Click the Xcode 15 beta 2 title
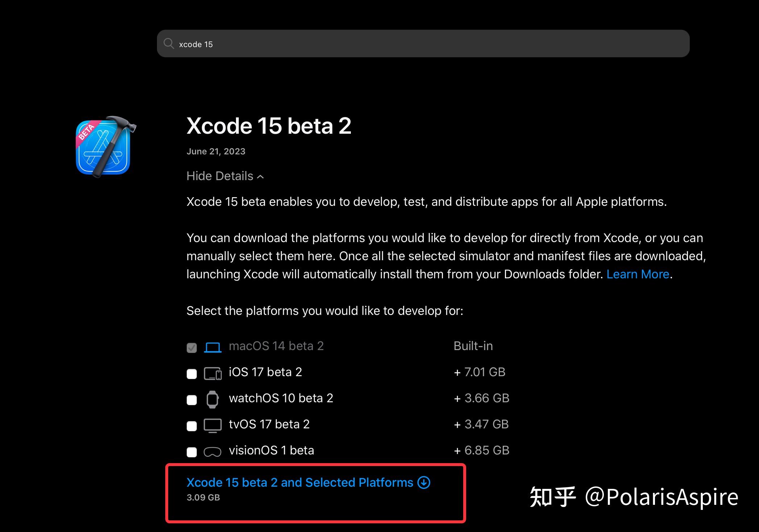This screenshot has height=532, width=759. (269, 126)
